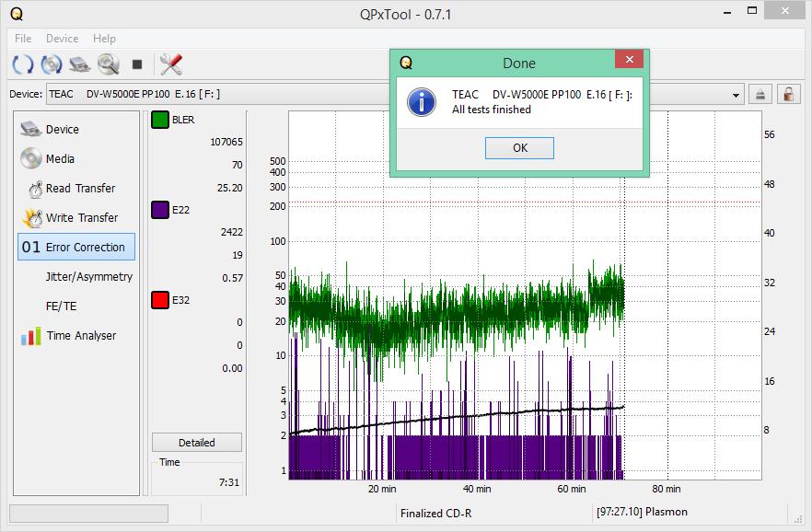
Task: Click the empty progress bar in status bar
Action: (x=88, y=514)
